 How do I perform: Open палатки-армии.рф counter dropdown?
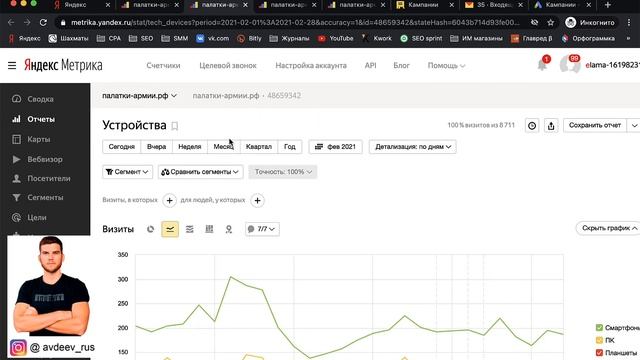140,96
